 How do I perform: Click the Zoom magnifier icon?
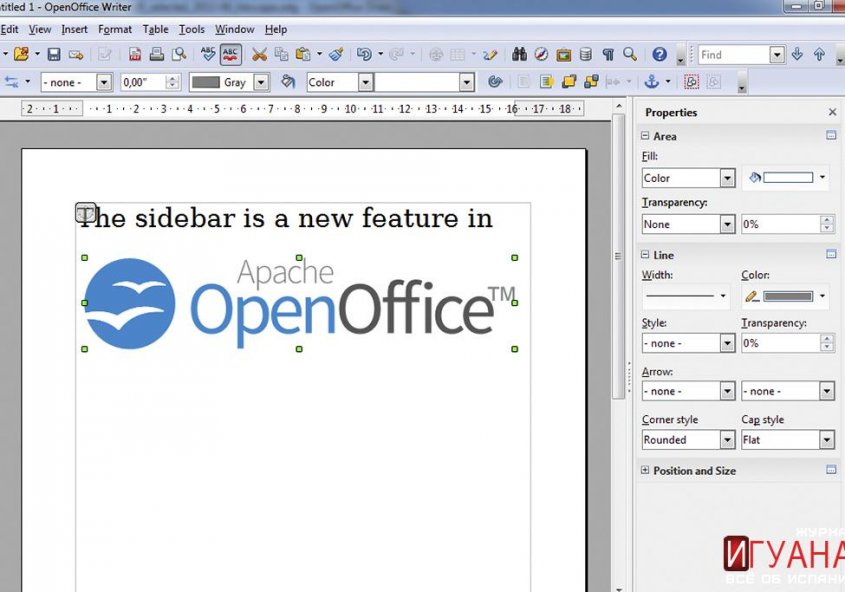tap(629, 54)
